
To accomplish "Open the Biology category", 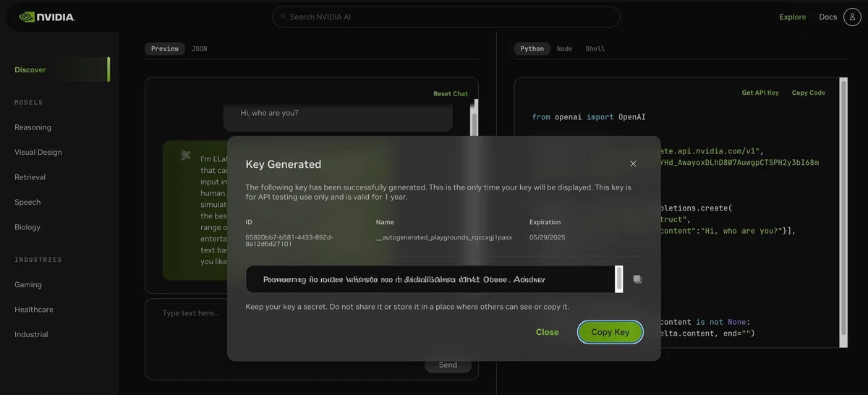I will point(27,227).
